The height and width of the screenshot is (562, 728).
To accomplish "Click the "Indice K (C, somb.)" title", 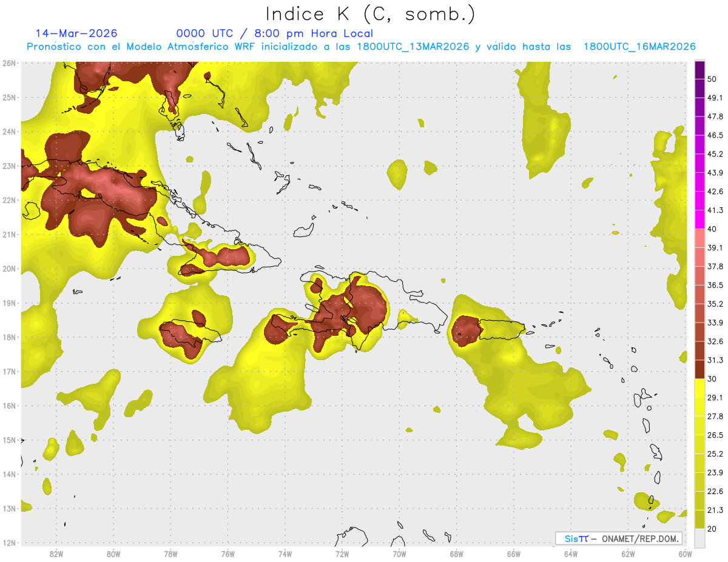I will click(370, 13).
